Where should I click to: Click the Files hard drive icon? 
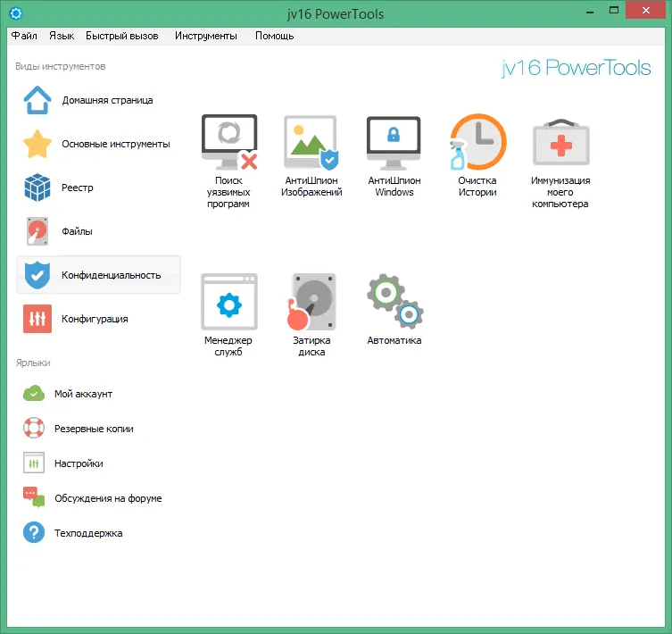pyautogui.click(x=37, y=231)
